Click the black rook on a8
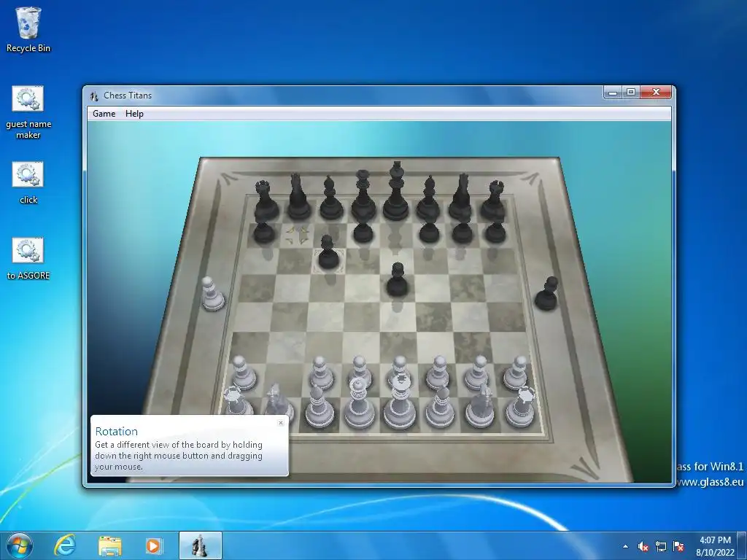 266,200
